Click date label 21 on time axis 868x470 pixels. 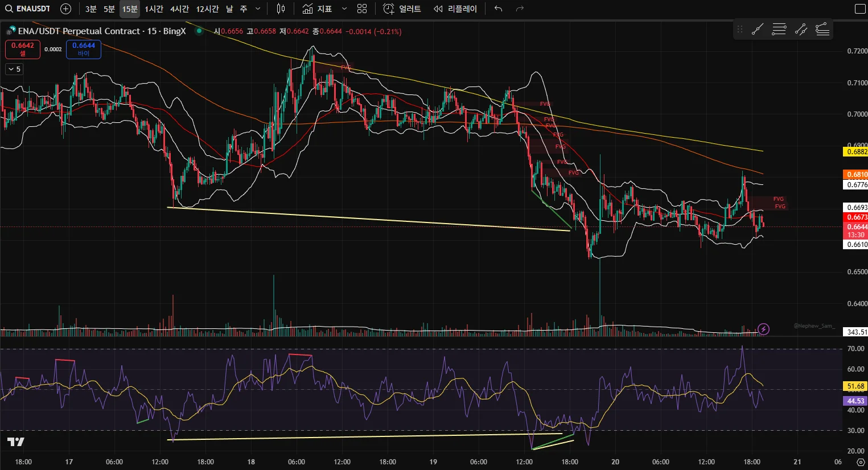point(797,461)
